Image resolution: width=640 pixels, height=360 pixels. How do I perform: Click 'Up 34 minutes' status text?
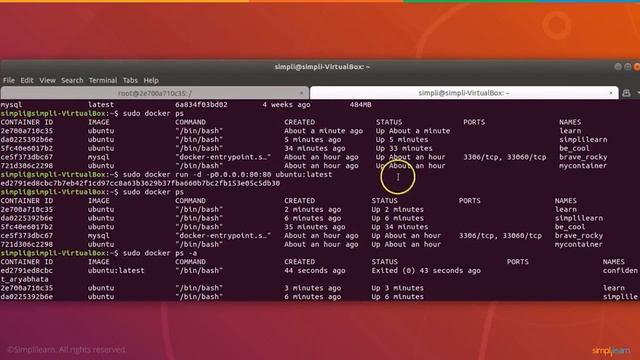pyautogui.click(x=400, y=227)
